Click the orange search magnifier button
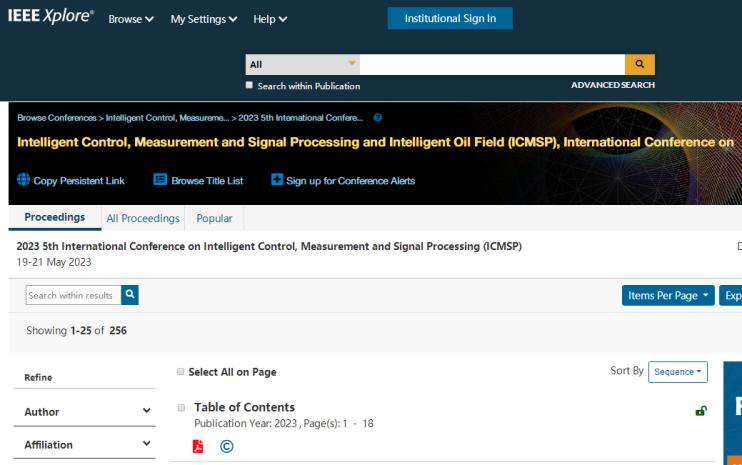 pyautogui.click(x=638, y=65)
